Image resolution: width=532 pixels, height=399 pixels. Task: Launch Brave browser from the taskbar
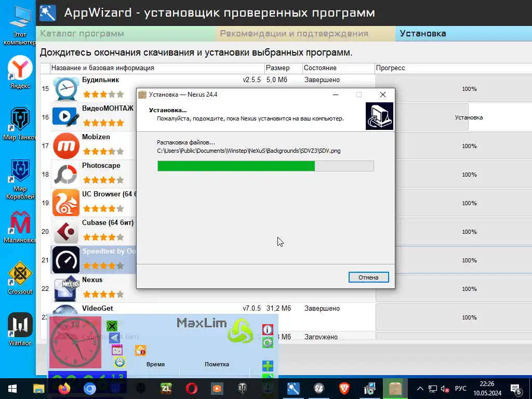pos(344,389)
